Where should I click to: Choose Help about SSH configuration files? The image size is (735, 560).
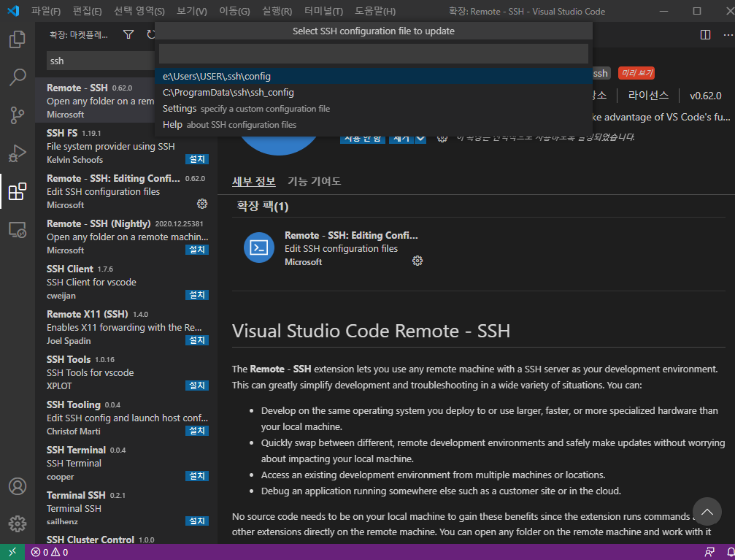tap(373, 125)
